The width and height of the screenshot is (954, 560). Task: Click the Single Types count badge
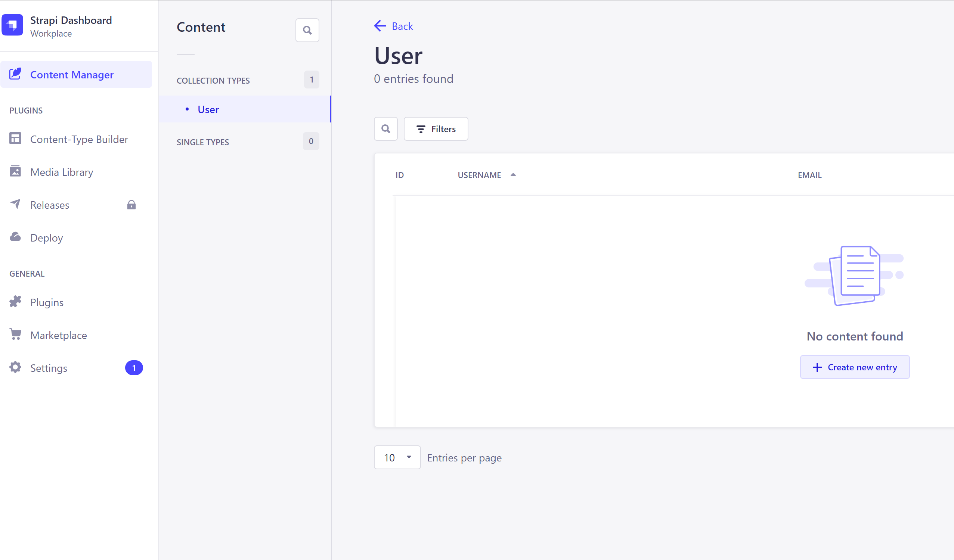pos(311,141)
